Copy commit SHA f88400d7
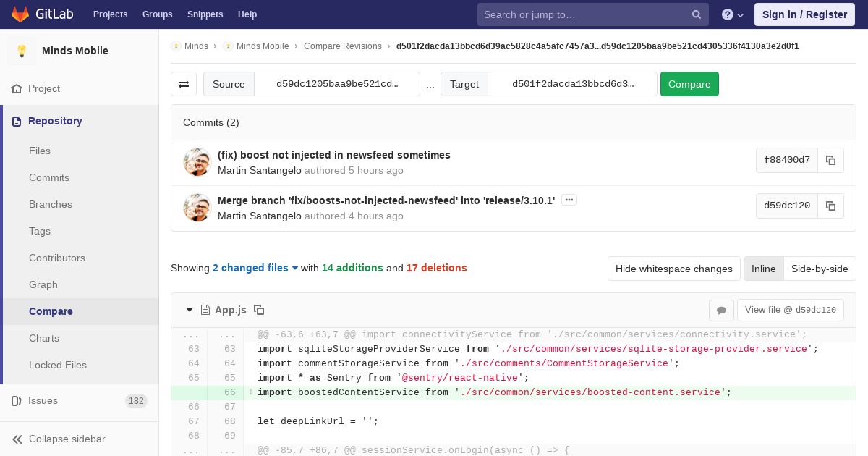The width and height of the screenshot is (868, 456). point(830,160)
